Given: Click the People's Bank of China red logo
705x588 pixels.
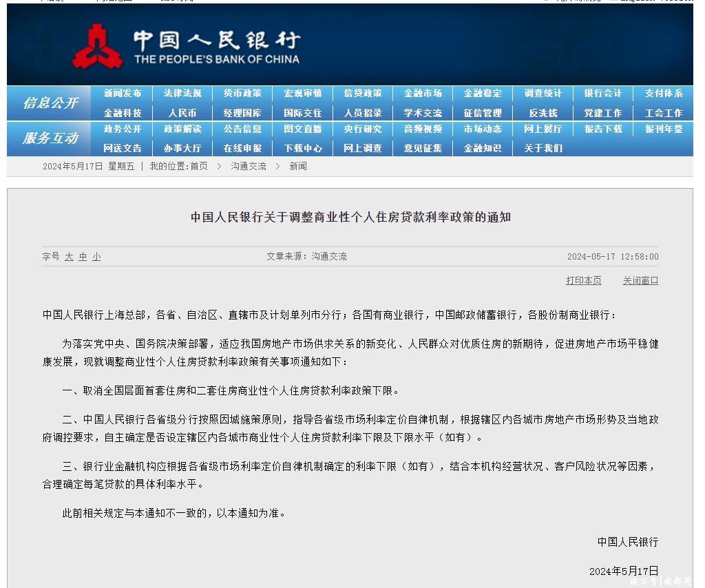Looking at the screenshot, I should pos(98,47).
